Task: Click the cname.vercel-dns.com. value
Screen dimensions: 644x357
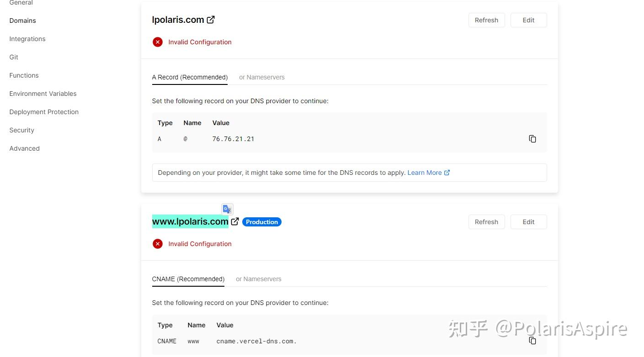Action: [256, 341]
